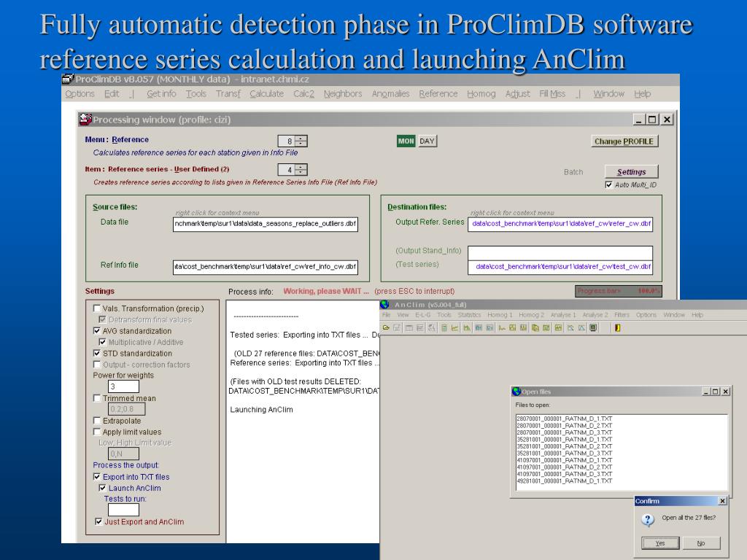
Task: Increase the Item number 4 stepper
Action: [x=301, y=167]
